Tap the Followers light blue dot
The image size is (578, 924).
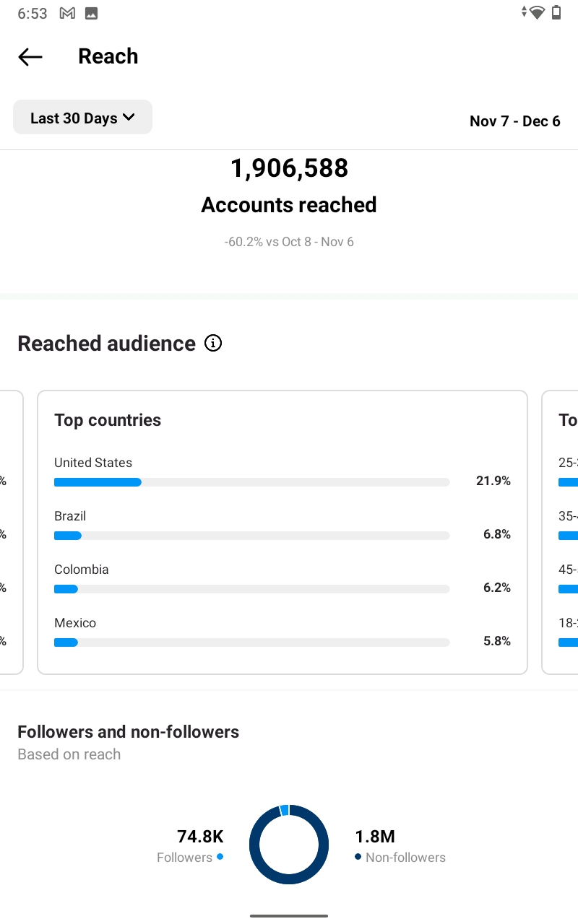point(220,857)
